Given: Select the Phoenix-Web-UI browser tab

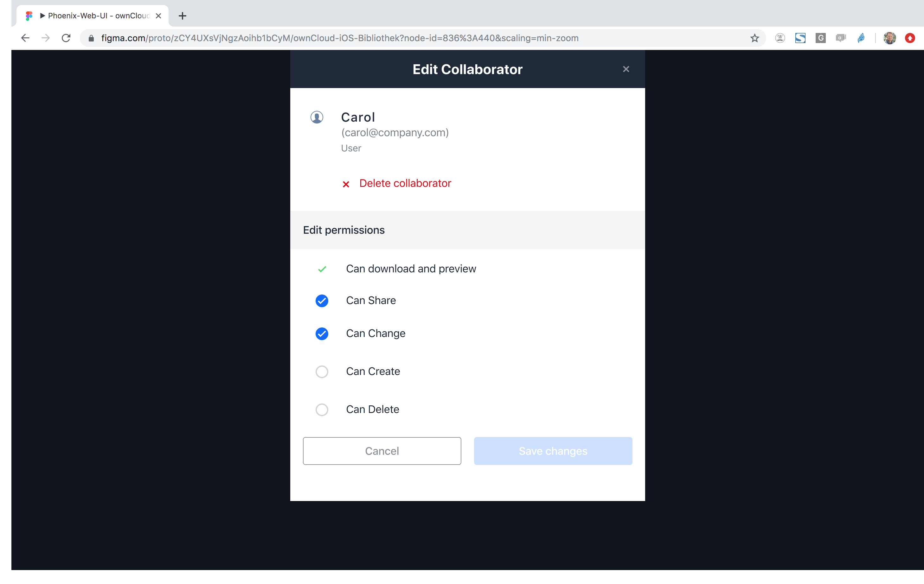Looking at the screenshot, I should [93, 16].
